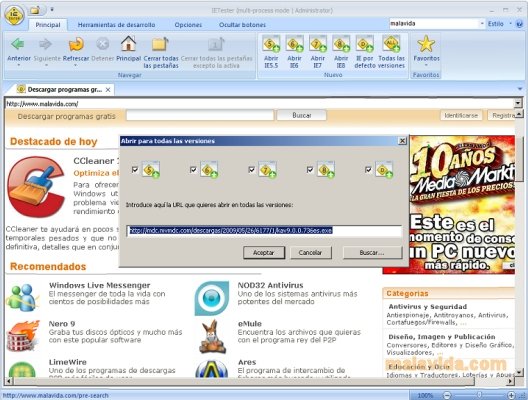
Task: Close the Descargar programas tab
Action: point(108,90)
